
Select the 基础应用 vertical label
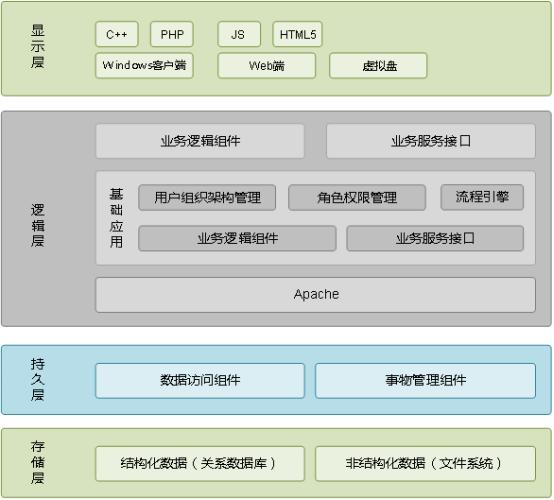point(117,218)
